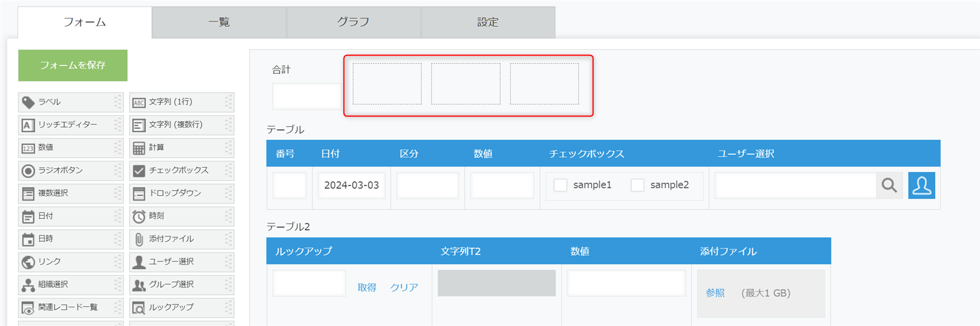This screenshot has width=980, height=326.
Task: Click the user search magnifier icon
Action: point(889,186)
